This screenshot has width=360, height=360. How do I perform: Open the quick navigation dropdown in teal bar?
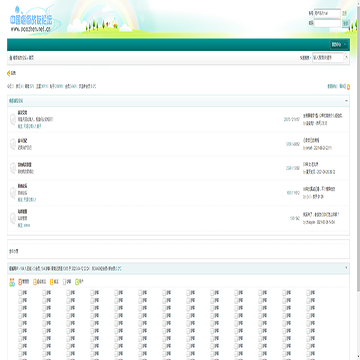pyautogui.click(x=339, y=45)
